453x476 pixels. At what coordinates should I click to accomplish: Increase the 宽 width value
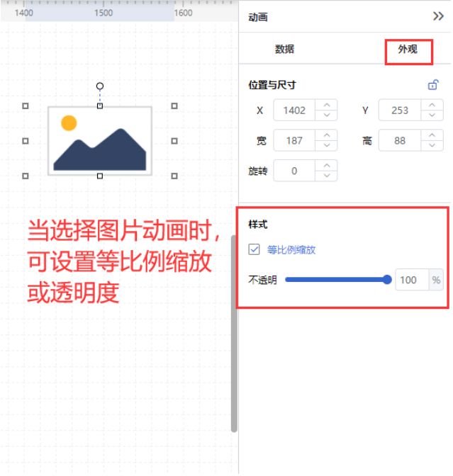327,135
